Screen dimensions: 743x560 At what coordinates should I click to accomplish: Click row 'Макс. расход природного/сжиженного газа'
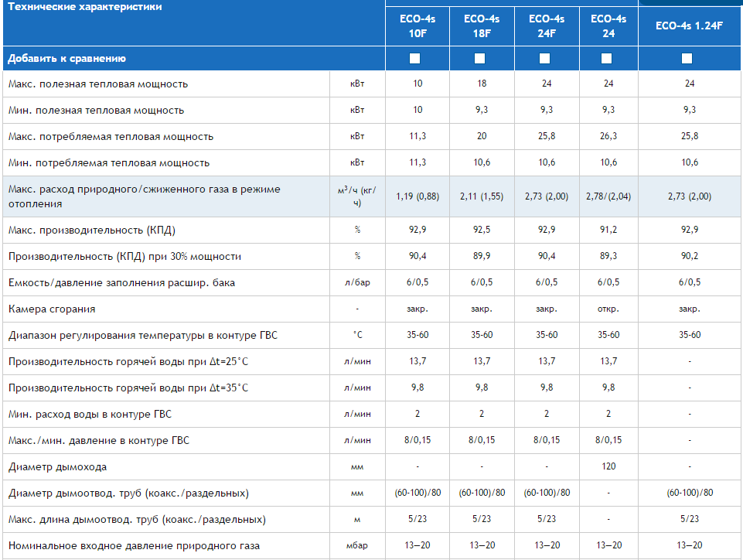(371, 196)
